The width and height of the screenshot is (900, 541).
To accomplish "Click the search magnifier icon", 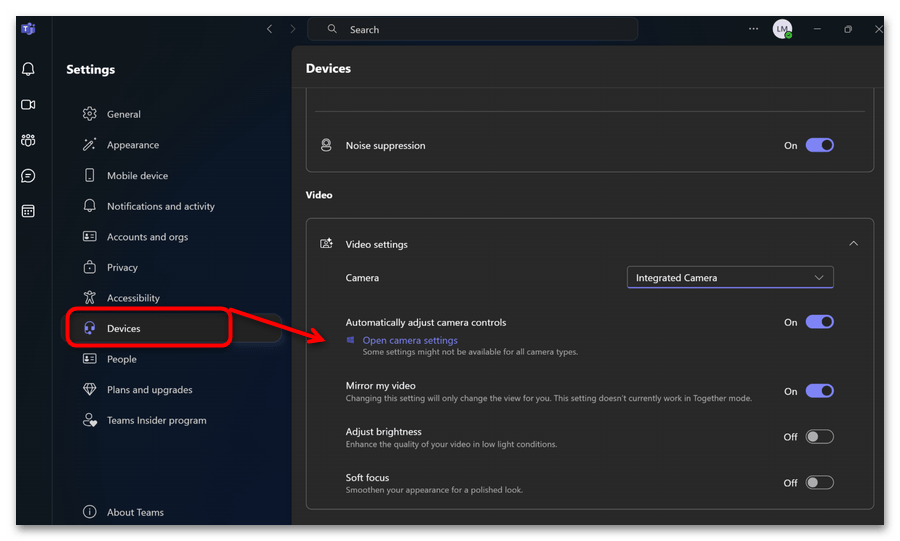I will pos(332,29).
